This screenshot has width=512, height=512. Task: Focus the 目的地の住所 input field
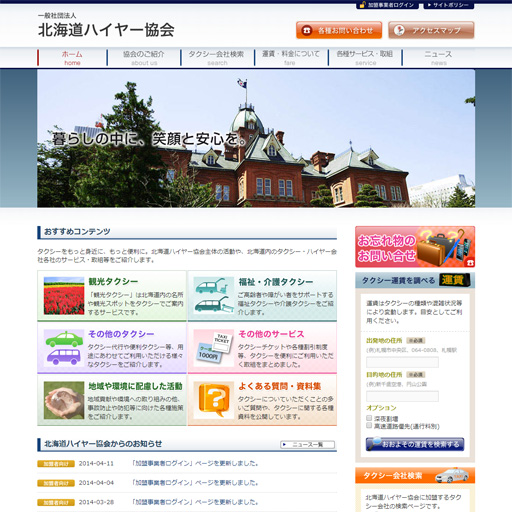click(402, 396)
